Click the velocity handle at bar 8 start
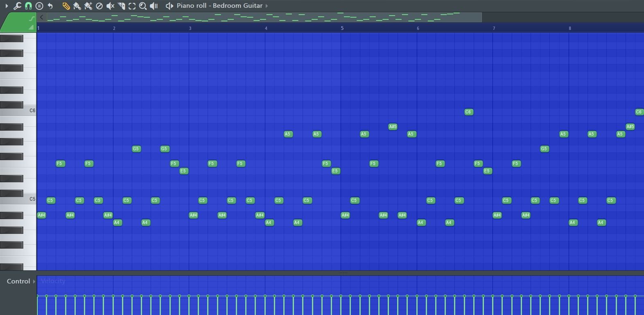 pyautogui.click(x=569, y=296)
